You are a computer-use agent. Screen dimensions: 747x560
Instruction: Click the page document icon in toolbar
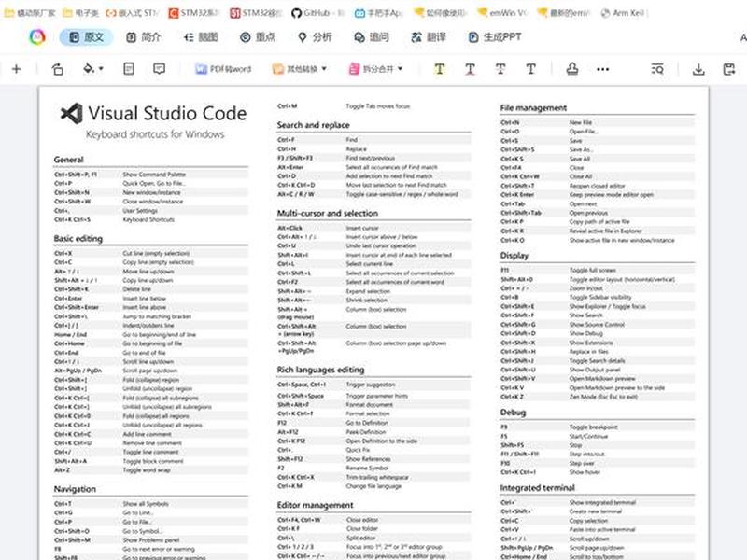tap(129, 68)
